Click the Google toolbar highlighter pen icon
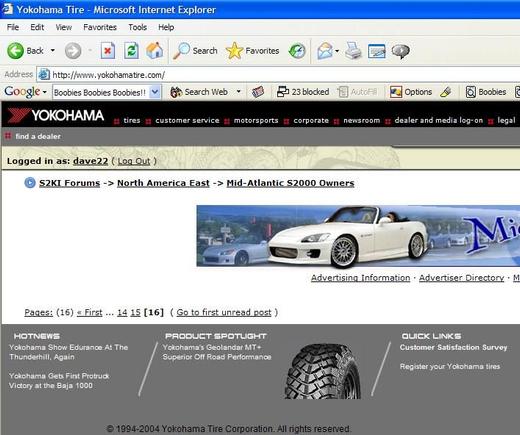Image resolution: width=520 pixels, height=435 pixels. tap(446, 92)
